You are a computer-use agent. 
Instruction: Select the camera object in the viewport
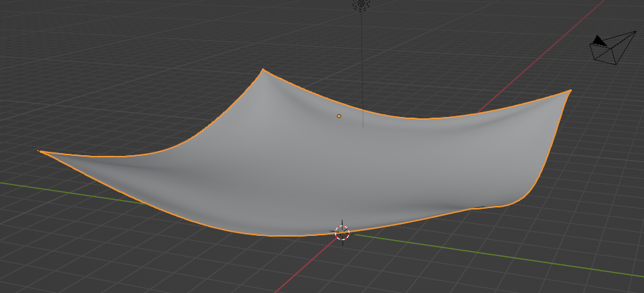tap(613, 47)
